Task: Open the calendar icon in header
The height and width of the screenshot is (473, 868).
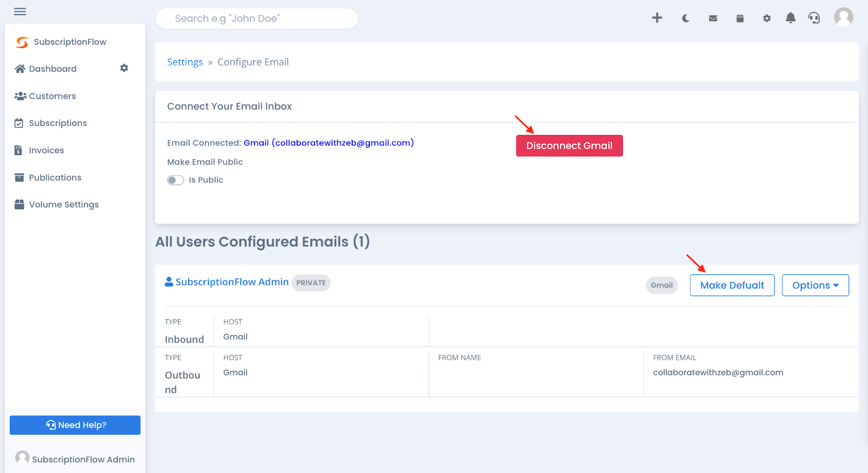Action: pos(740,18)
